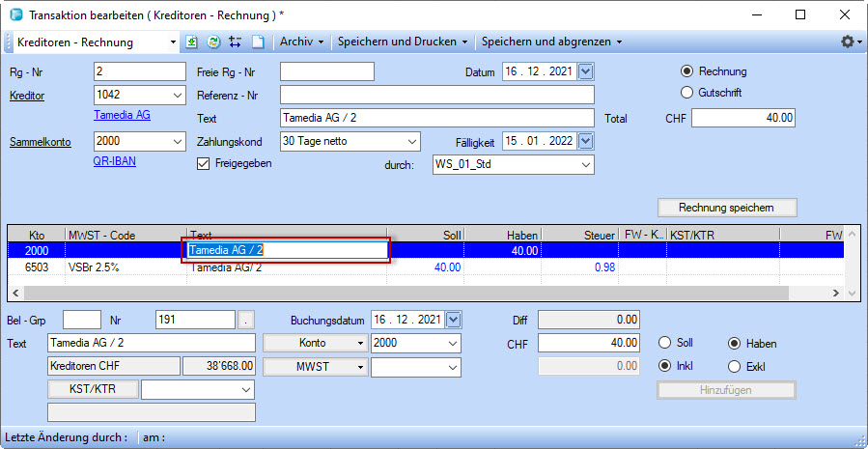The height and width of the screenshot is (449, 868).
Task: Click the round refresh icon in toolbar
Action: click(x=213, y=42)
